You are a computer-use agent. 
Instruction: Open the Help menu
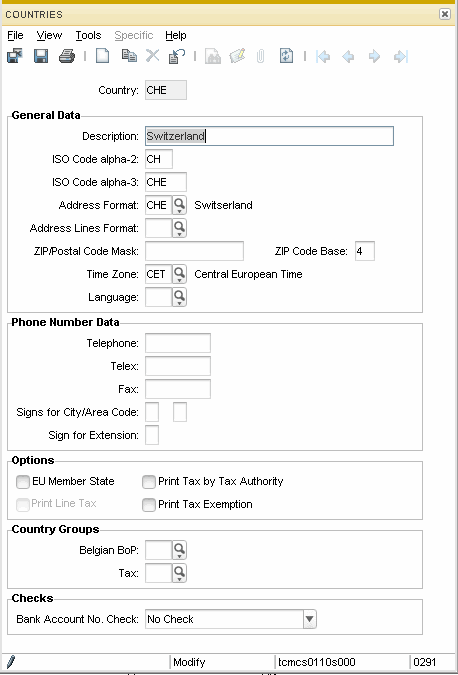(x=176, y=35)
